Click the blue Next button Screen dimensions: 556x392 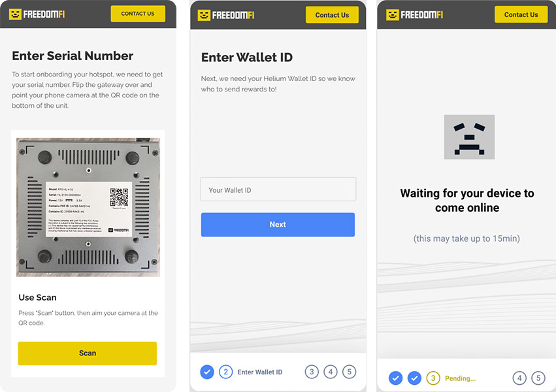[x=278, y=225]
